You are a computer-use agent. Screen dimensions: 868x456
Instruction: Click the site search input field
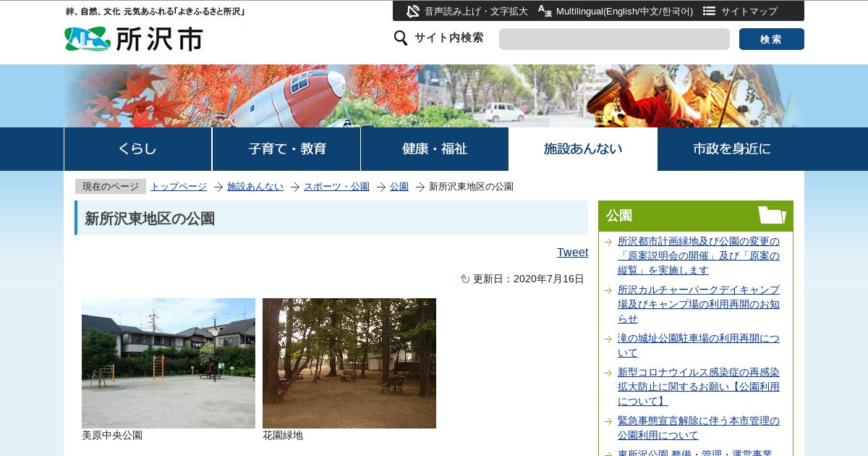(x=614, y=39)
